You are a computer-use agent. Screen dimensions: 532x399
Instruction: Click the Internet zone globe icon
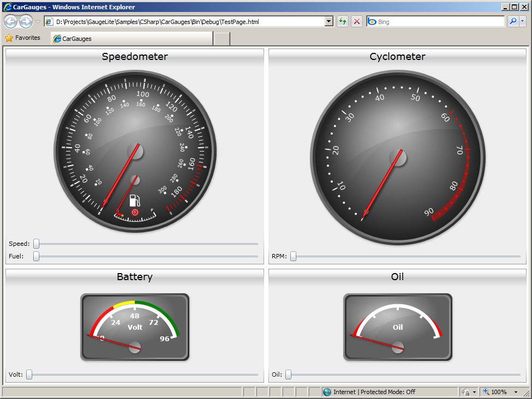(327, 392)
